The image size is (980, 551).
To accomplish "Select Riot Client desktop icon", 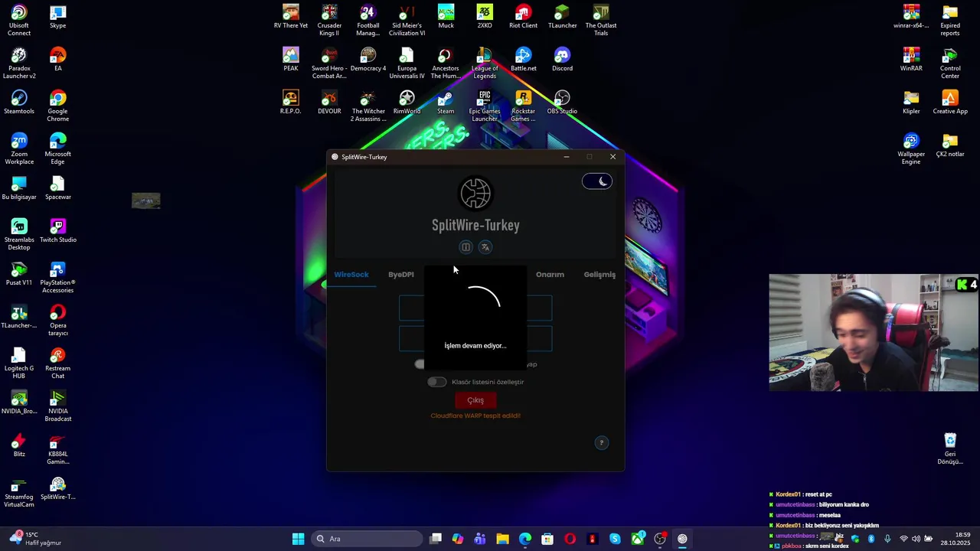I will pyautogui.click(x=523, y=17).
